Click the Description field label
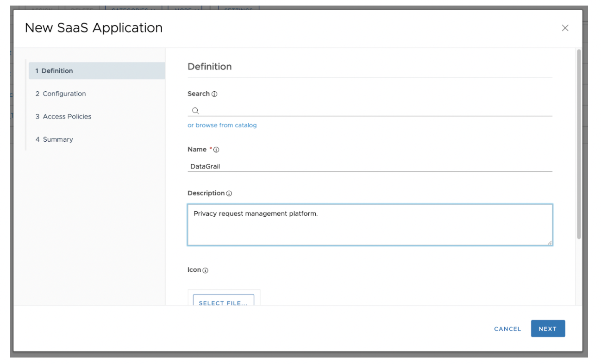Viewport: 601px width, 364px height. (x=206, y=193)
